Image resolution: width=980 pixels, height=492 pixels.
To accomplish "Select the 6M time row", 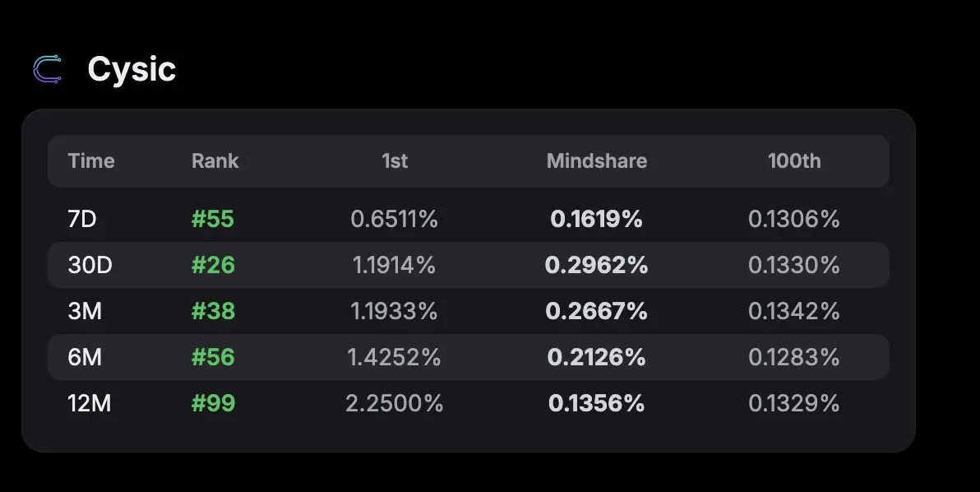I will 469,357.
